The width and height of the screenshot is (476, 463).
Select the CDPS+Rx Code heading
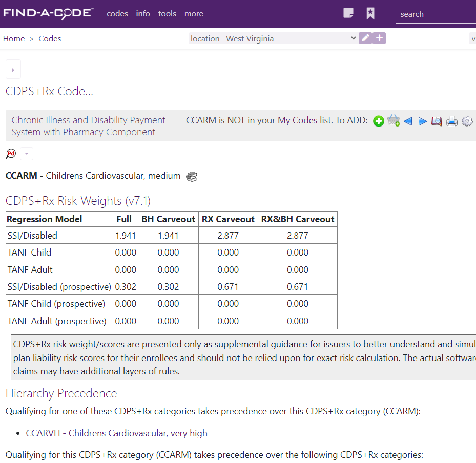pos(49,91)
